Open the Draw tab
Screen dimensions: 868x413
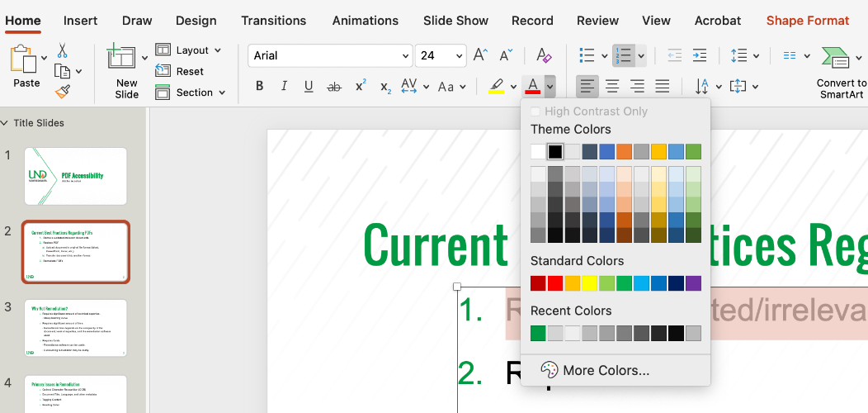(137, 21)
